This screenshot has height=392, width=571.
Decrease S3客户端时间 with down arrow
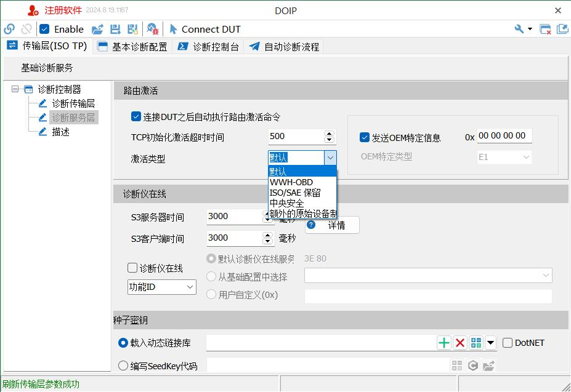tap(268, 242)
